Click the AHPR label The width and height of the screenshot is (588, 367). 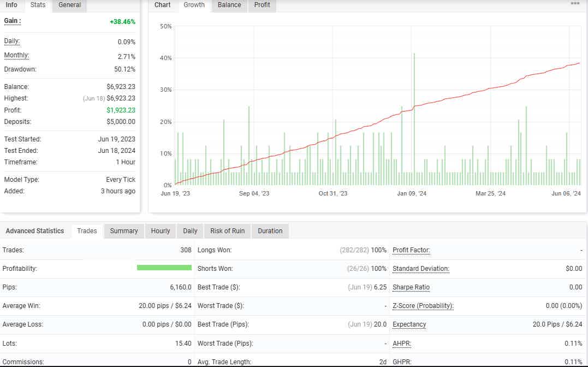402,344
